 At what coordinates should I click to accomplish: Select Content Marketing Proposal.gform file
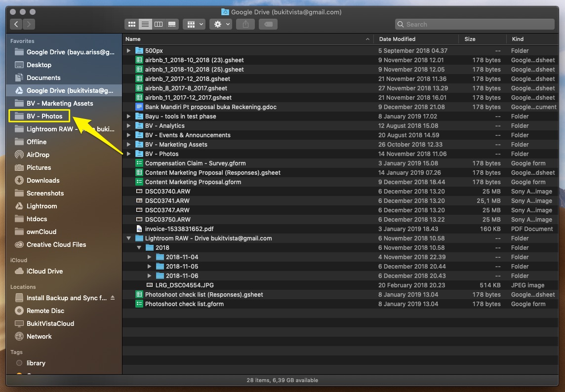point(340,182)
